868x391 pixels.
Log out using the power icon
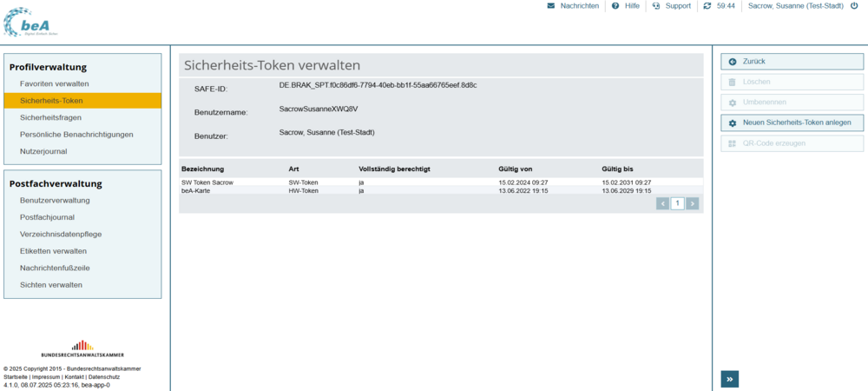coord(853,6)
